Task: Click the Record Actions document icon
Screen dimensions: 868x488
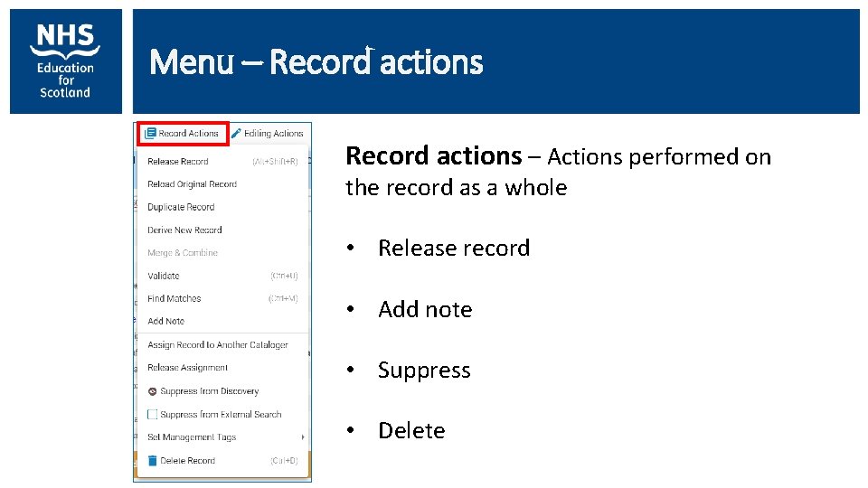Action: pos(150,134)
